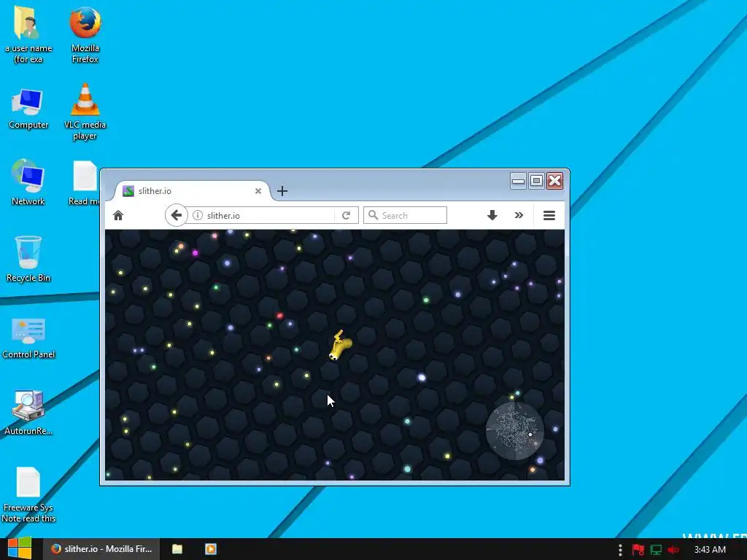Screen dimensions: 747x560
Task: Open the 'a user name' folder on desktop
Action: pos(28,34)
